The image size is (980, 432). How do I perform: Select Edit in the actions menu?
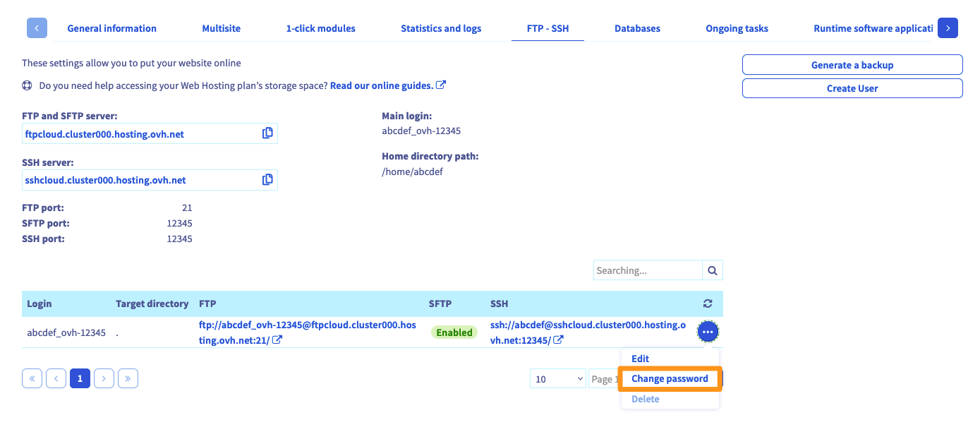(x=640, y=359)
